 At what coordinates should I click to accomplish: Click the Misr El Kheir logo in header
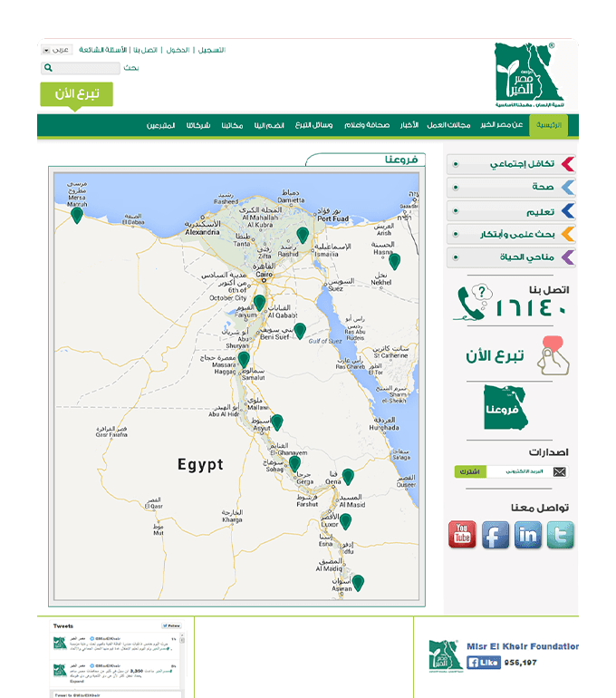[x=529, y=74]
